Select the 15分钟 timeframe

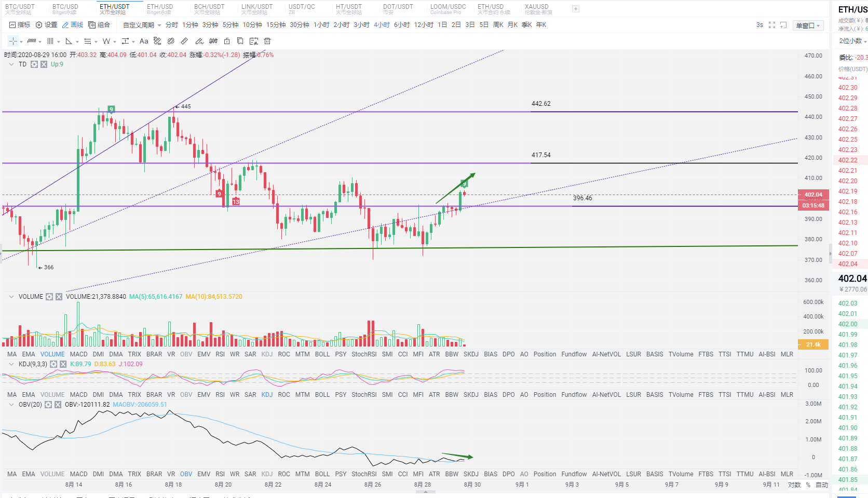276,25
